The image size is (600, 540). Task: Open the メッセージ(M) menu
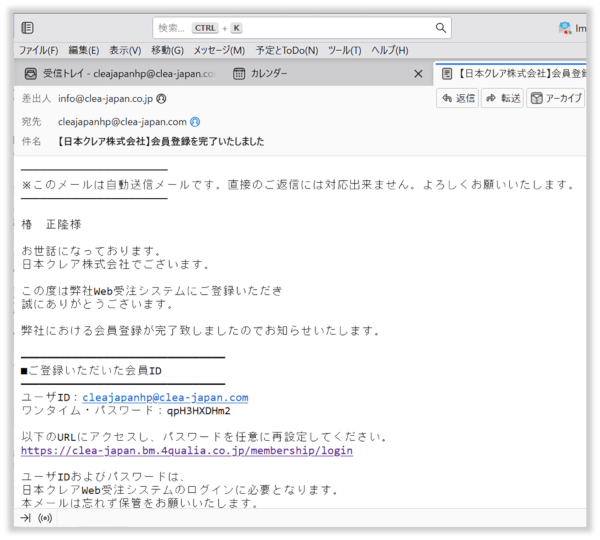click(x=219, y=51)
